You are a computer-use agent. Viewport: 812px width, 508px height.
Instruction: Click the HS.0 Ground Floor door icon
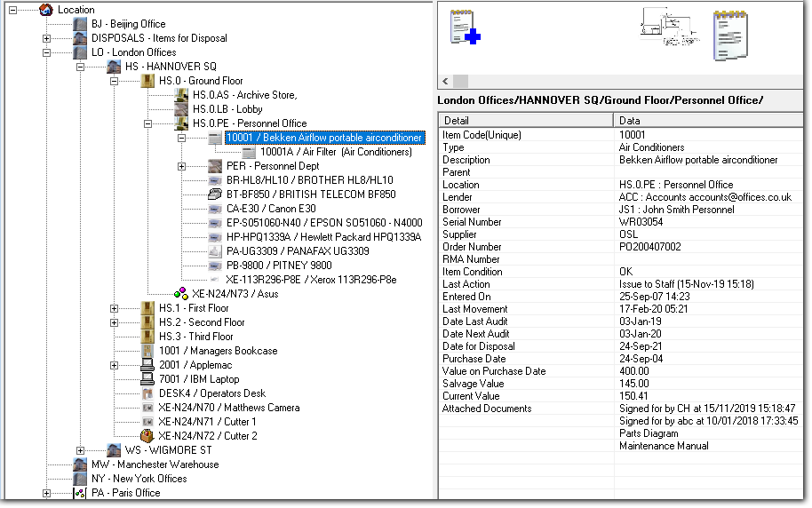pos(147,81)
